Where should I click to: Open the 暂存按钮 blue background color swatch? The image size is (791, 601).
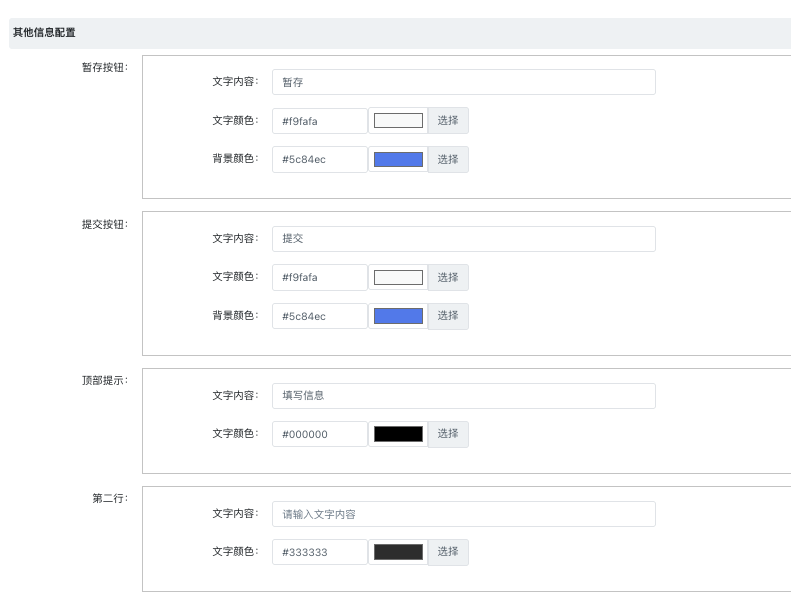pos(398,159)
